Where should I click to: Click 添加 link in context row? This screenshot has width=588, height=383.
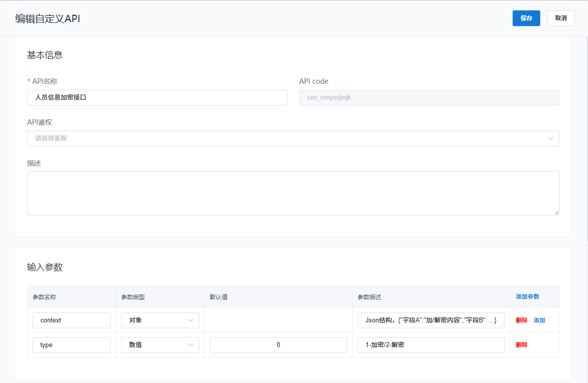(x=539, y=320)
